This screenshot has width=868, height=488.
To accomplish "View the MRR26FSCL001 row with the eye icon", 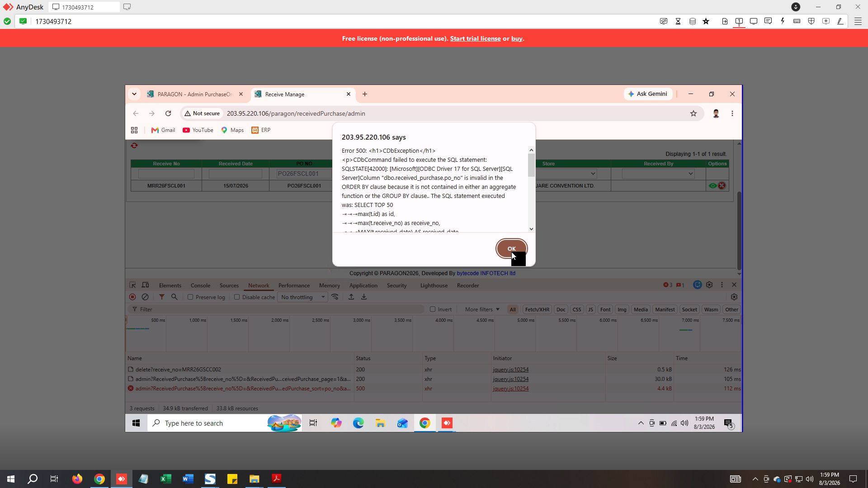I will pyautogui.click(x=713, y=186).
